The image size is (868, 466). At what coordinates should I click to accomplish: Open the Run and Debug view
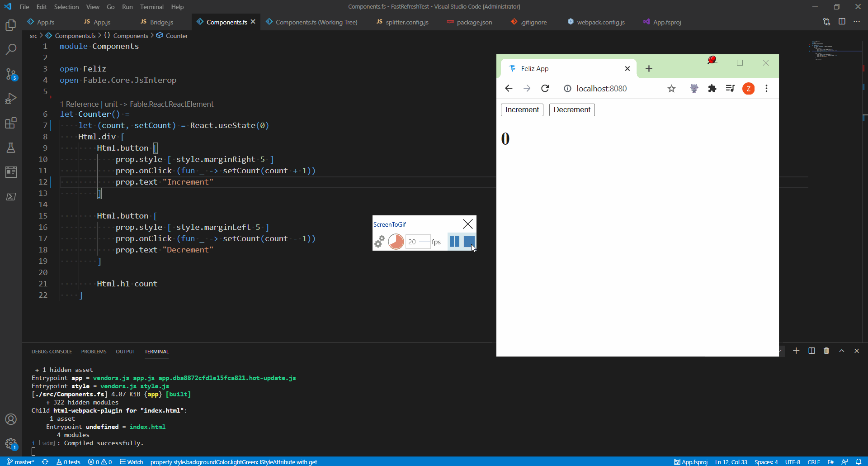11,99
